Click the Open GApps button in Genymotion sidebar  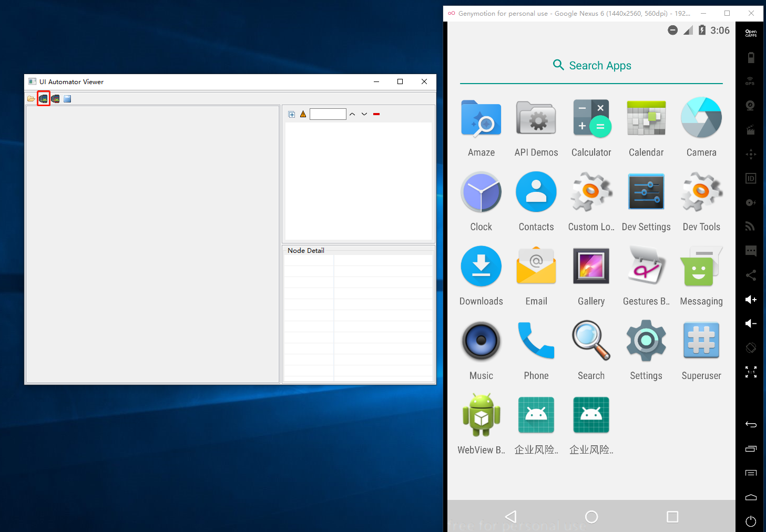[751, 33]
